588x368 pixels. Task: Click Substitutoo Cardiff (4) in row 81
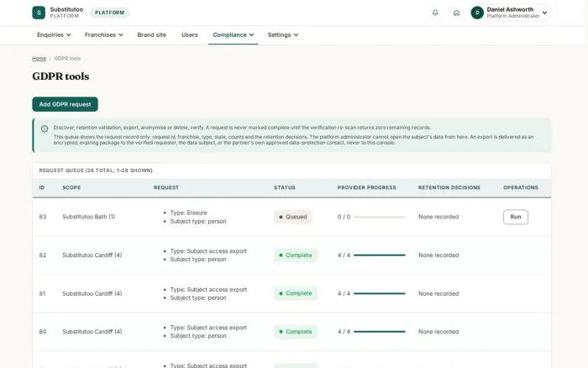(92, 293)
